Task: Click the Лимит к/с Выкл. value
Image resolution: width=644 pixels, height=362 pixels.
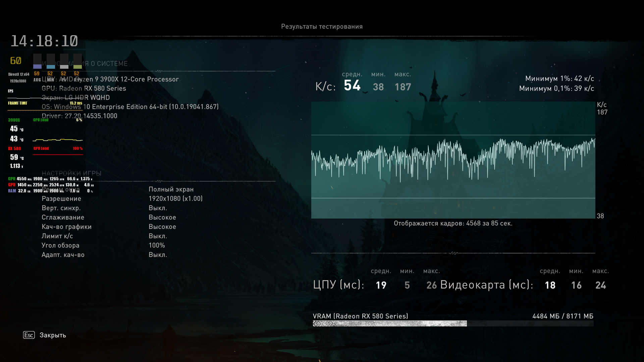Action: coord(158,236)
